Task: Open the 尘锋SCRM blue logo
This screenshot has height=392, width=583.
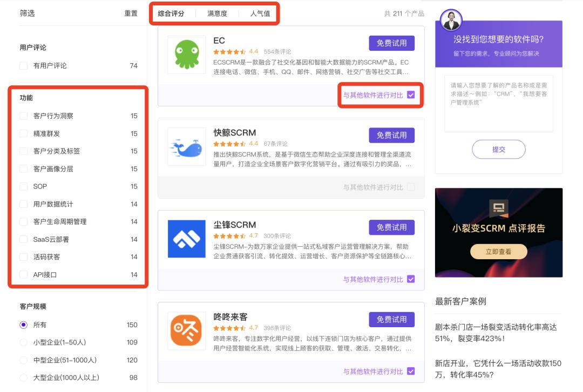Action: click(187, 239)
